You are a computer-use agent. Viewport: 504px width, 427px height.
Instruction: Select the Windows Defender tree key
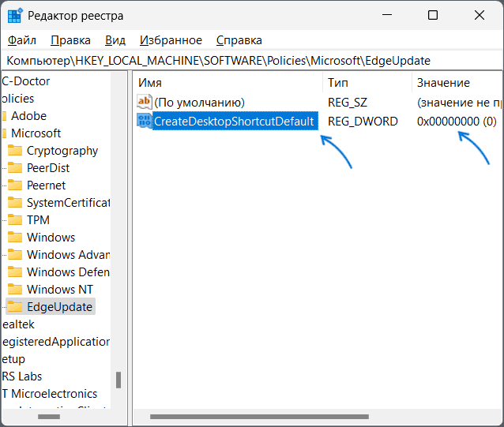[x=68, y=272]
